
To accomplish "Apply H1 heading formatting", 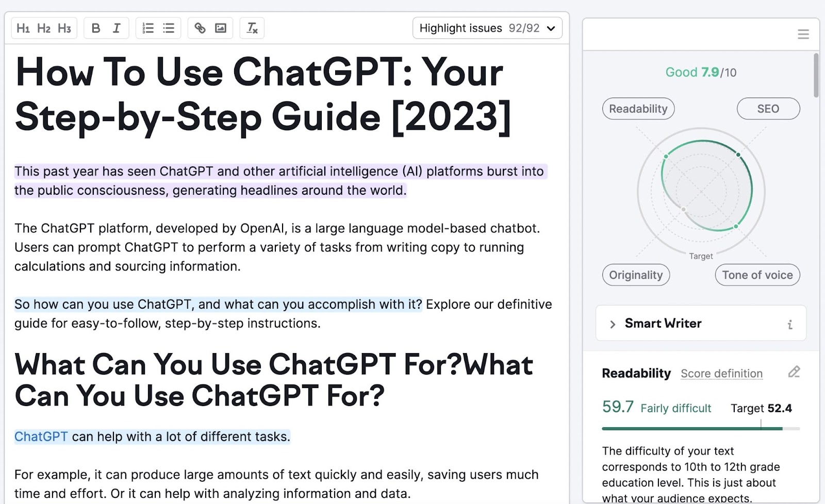I will coord(23,28).
